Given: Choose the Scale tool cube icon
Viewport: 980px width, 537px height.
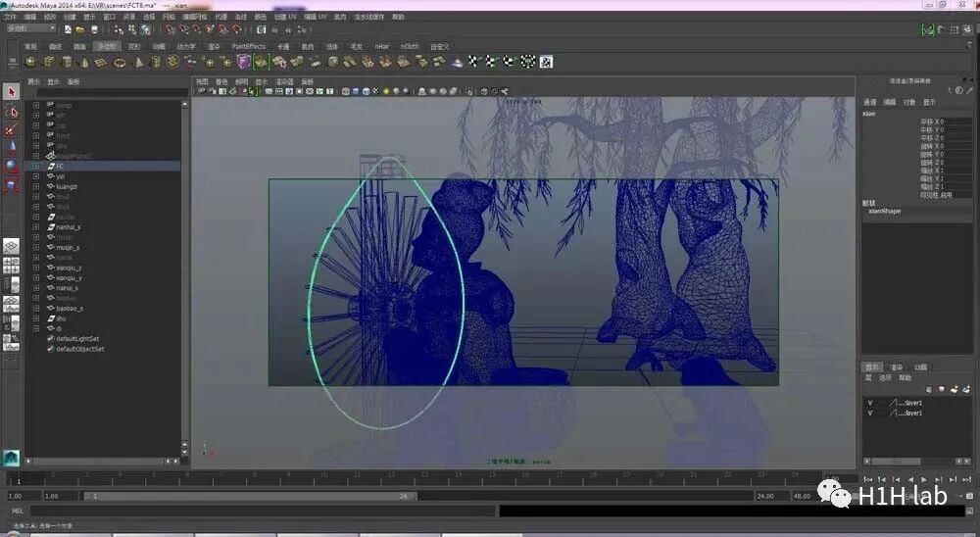Looking at the screenshot, I should click(x=11, y=185).
